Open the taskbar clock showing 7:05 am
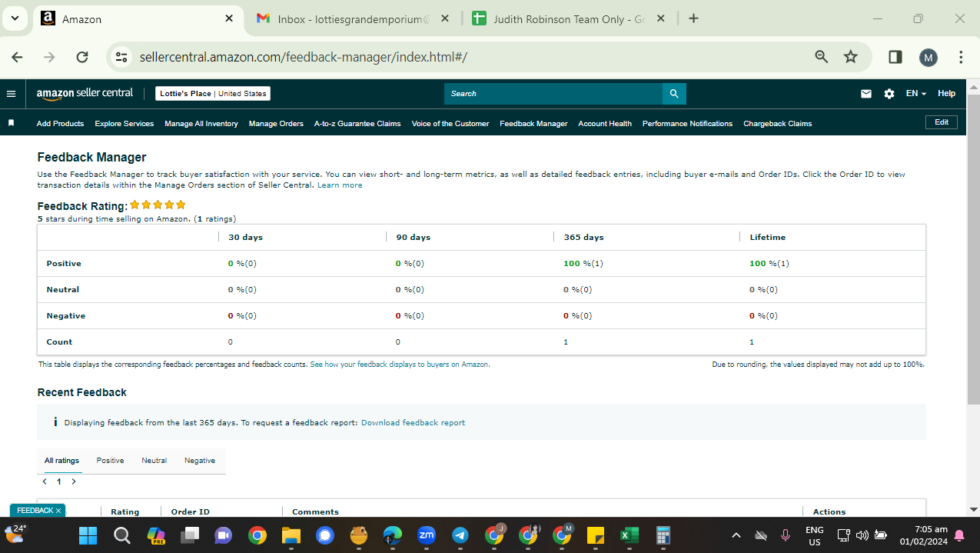The width and height of the screenshot is (980, 553). [923, 535]
